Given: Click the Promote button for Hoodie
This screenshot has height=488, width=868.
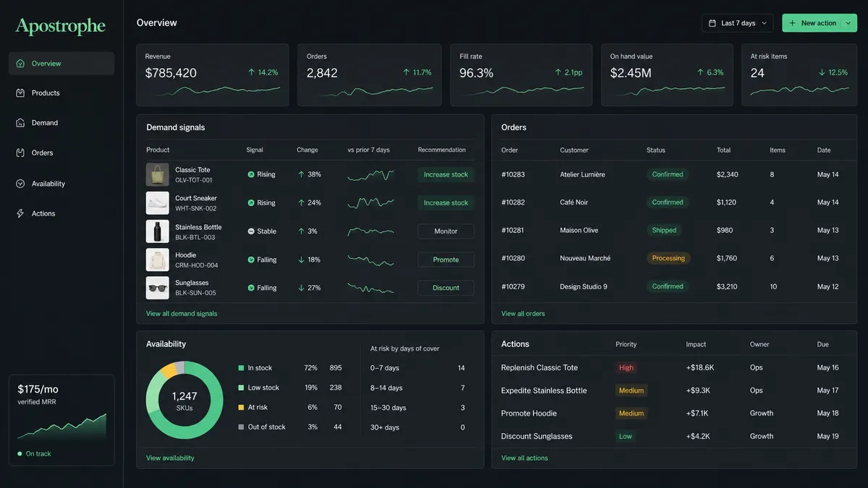Looking at the screenshot, I should 446,260.
